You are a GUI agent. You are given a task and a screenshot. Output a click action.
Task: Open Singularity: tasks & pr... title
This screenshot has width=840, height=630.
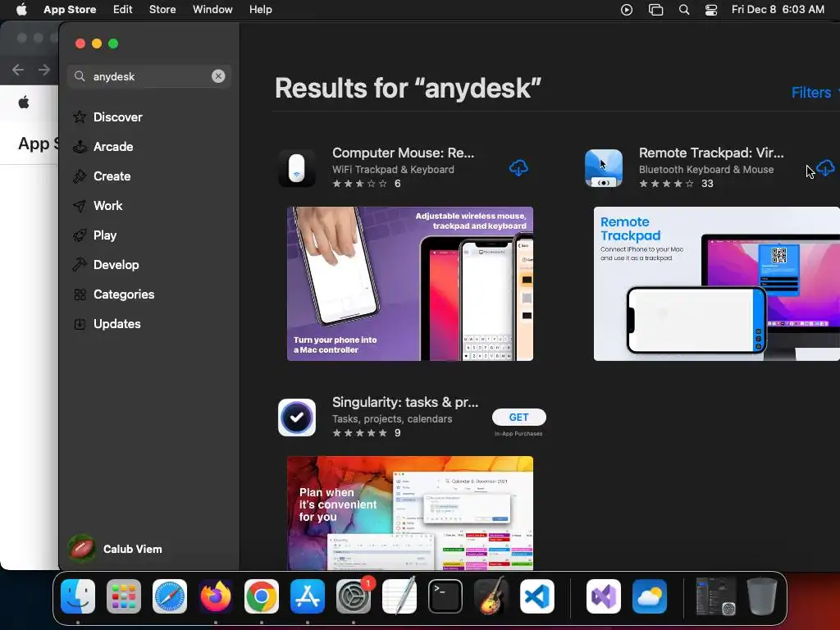pos(405,402)
